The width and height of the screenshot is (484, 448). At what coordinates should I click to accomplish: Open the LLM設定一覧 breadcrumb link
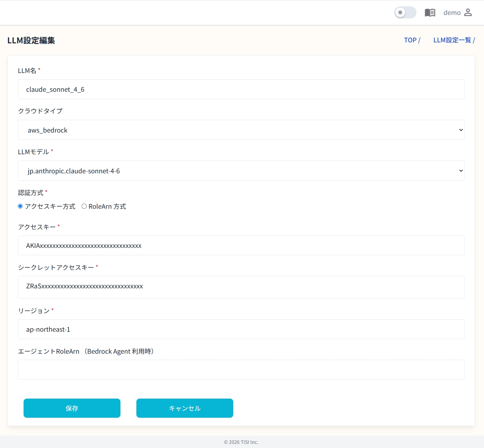click(452, 40)
